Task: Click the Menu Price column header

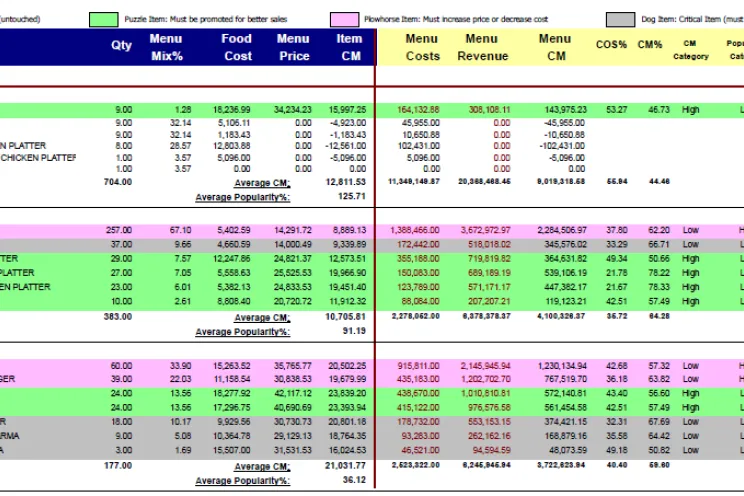Action: [293, 47]
